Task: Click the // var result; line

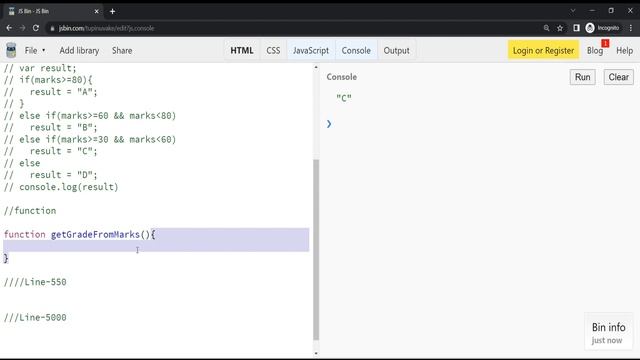Action: tap(40, 68)
